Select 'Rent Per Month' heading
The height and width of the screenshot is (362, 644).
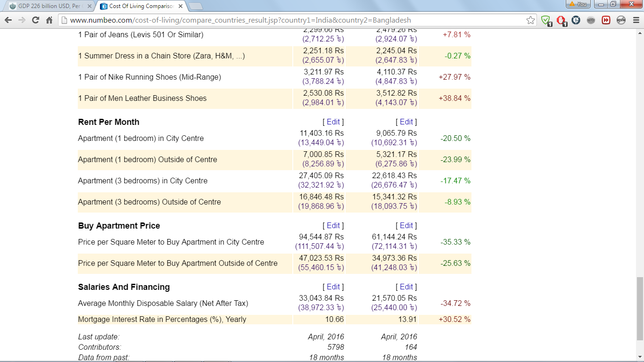click(x=108, y=122)
